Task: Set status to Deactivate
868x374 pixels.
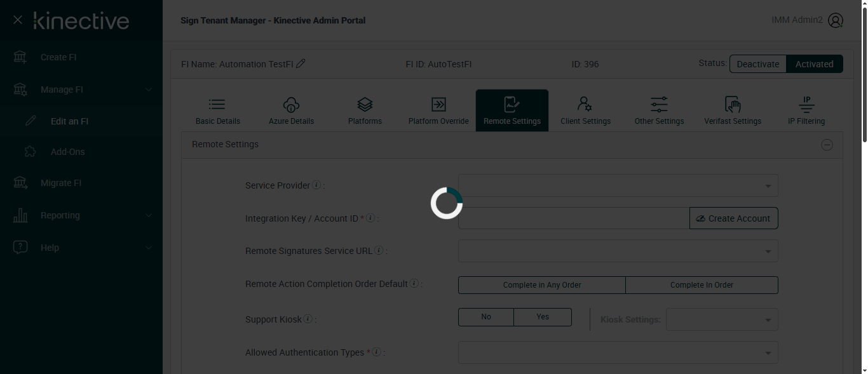Action: pyautogui.click(x=758, y=64)
